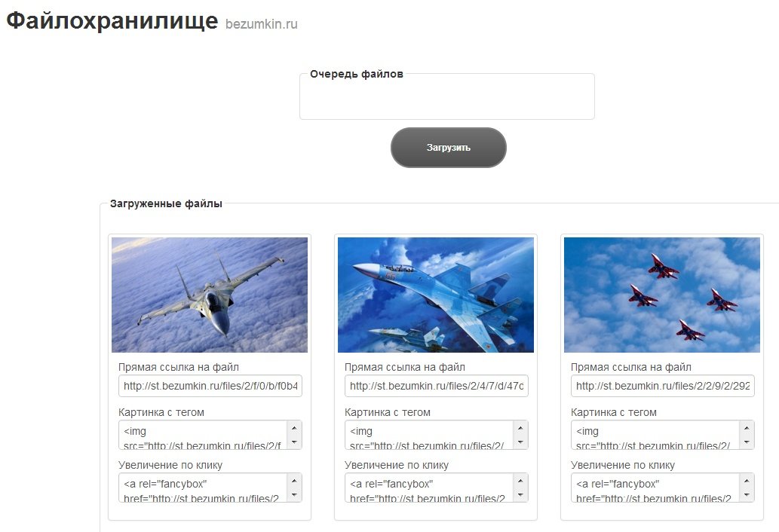This screenshot has height=532, width=779.
Task: Click up arrow in first Увеличение по клику scrollbar
Action: (294, 481)
